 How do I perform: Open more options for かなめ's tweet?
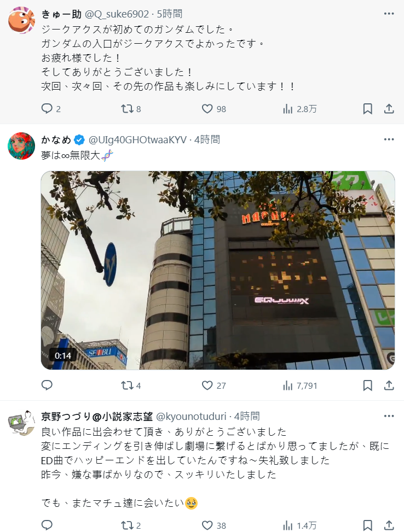(389, 139)
